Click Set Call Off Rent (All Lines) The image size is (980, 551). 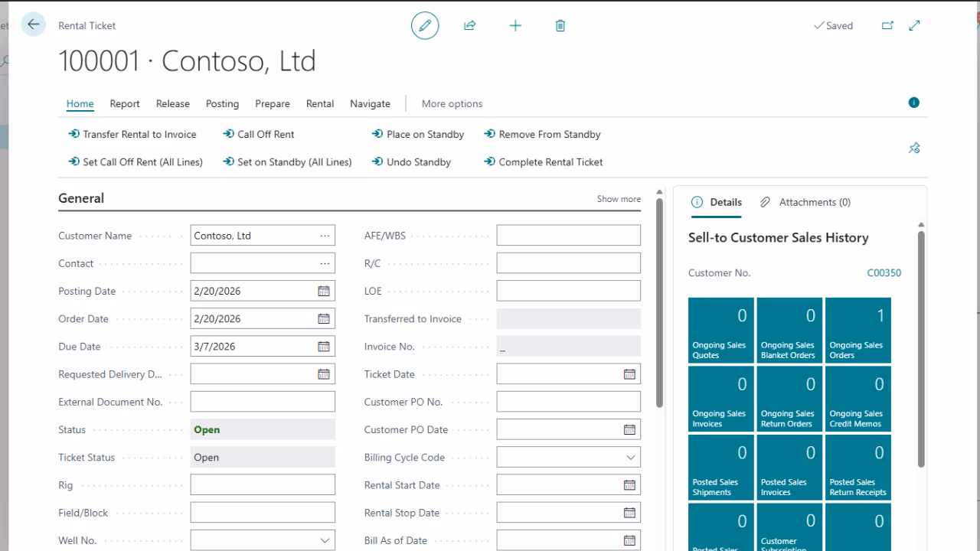coord(136,162)
